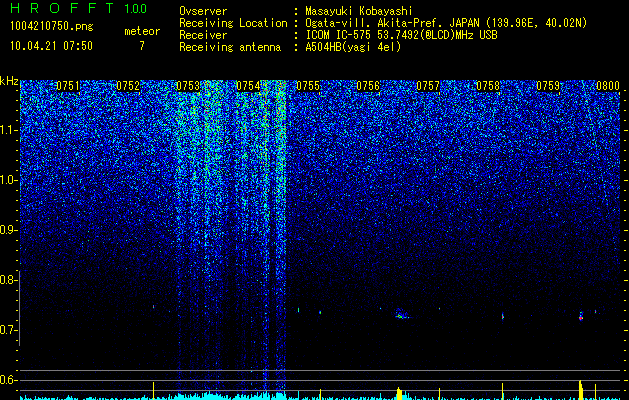The width and height of the screenshot is (629, 400).
Task: Click the 0752 time marker
Action: 128,86
